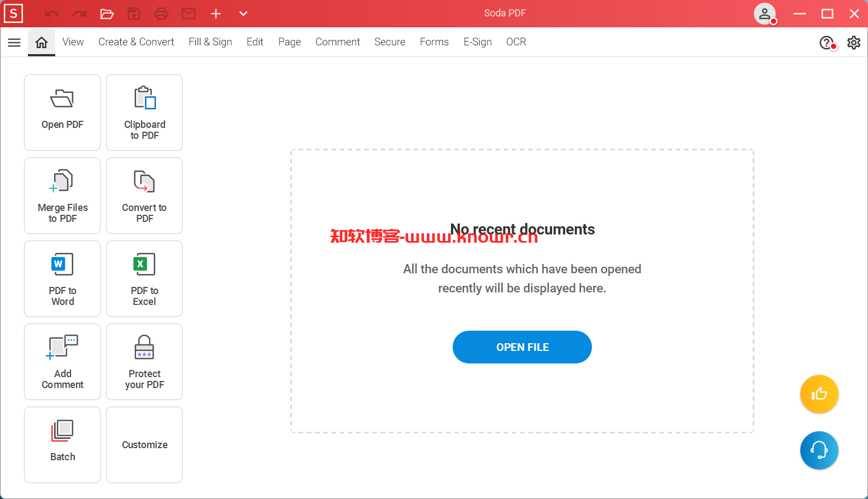Image resolution: width=868 pixels, height=499 pixels.
Task: Expand the quick access toolbar chevron
Action: 243,14
